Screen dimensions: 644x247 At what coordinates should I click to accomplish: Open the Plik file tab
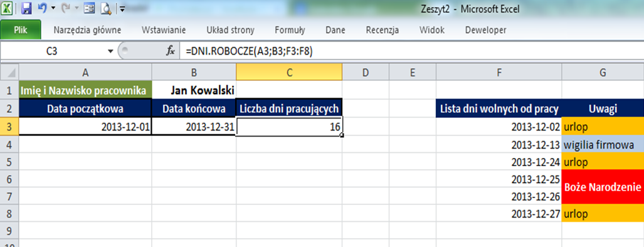(21, 30)
